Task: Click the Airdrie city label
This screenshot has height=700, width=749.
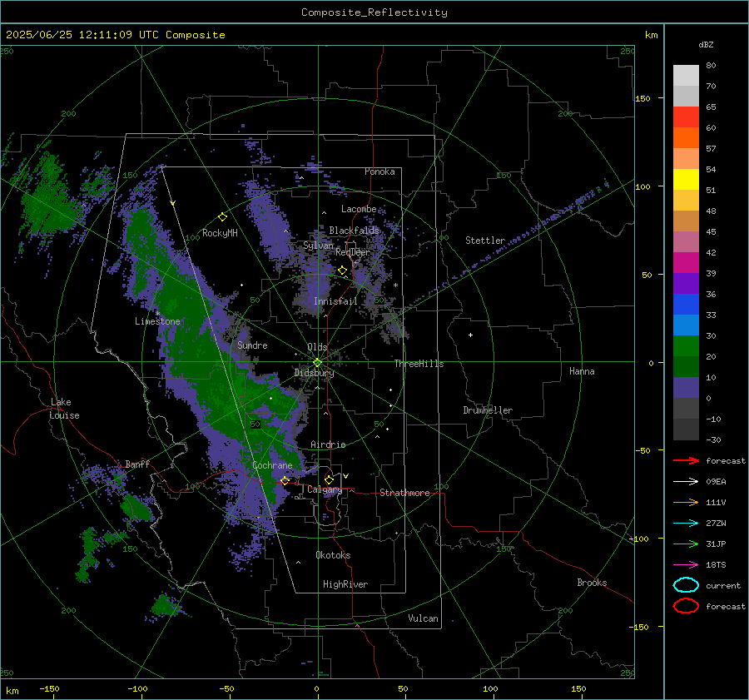Action: click(328, 444)
